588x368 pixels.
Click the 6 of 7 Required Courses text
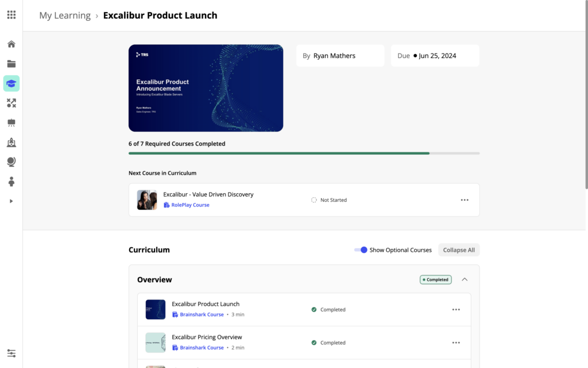177,144
